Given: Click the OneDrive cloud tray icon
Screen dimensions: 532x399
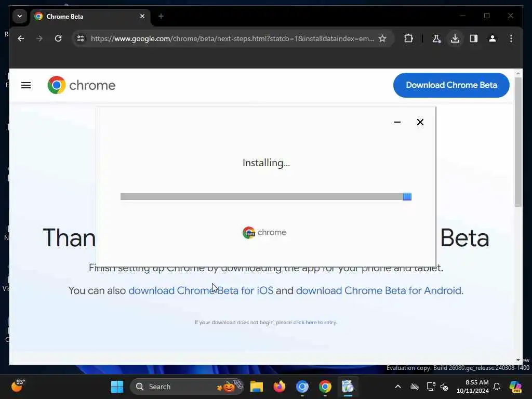Looking at the screenshot, I should (414, 387).
